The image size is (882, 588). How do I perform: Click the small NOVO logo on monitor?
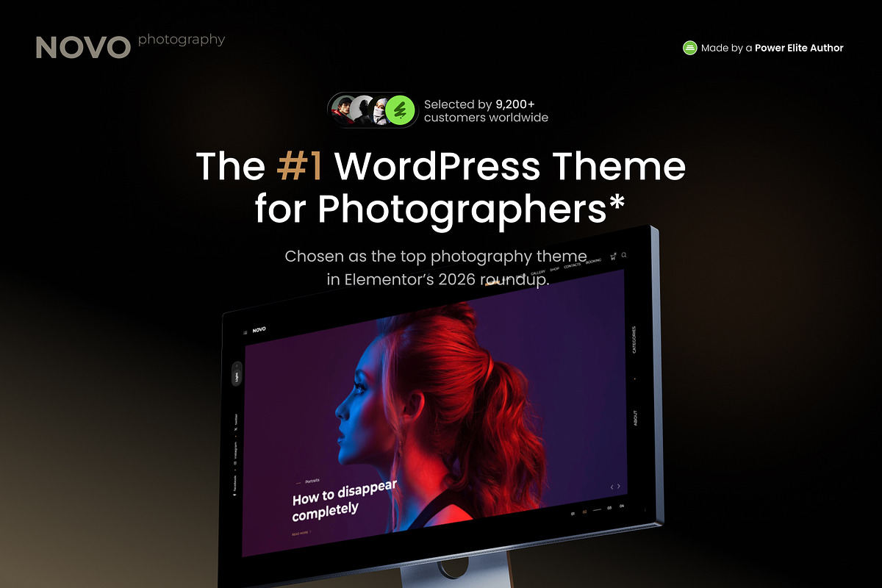[259, 330]
